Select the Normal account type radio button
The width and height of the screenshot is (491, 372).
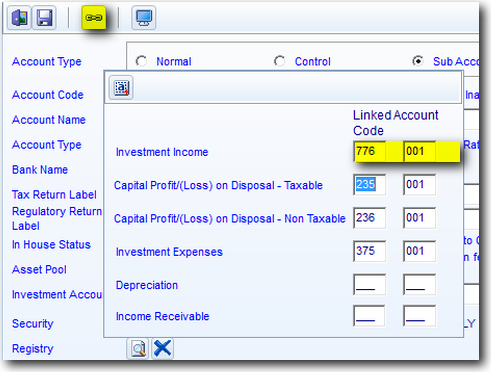pyautogui.click(x=141, y=61)
